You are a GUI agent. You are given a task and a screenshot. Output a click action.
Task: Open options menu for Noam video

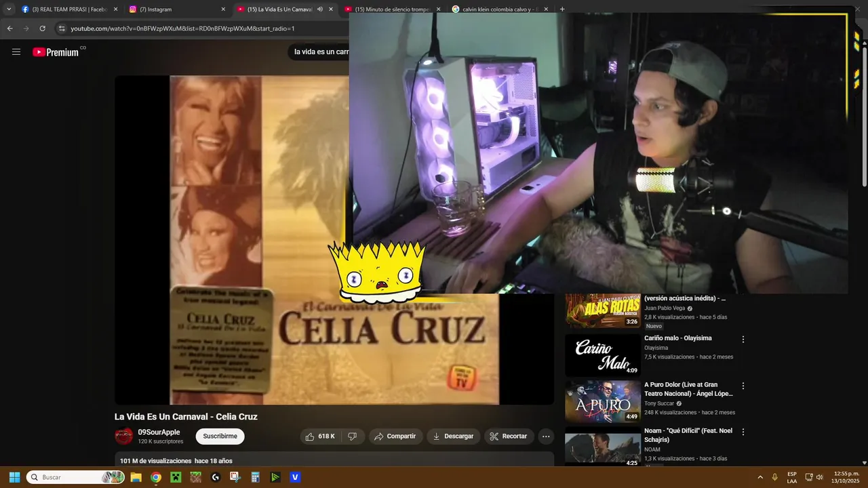point(743,432)
